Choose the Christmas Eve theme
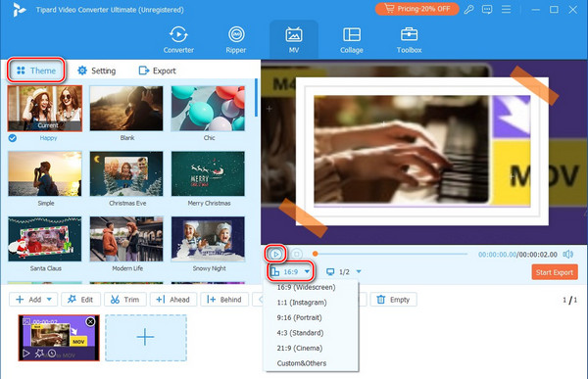Image resolution: width=588 pixels, height=379 pixels. point(126,173)
